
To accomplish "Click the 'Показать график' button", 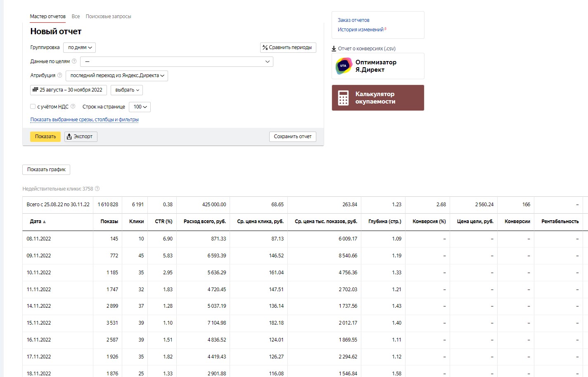I will [46, 170].
